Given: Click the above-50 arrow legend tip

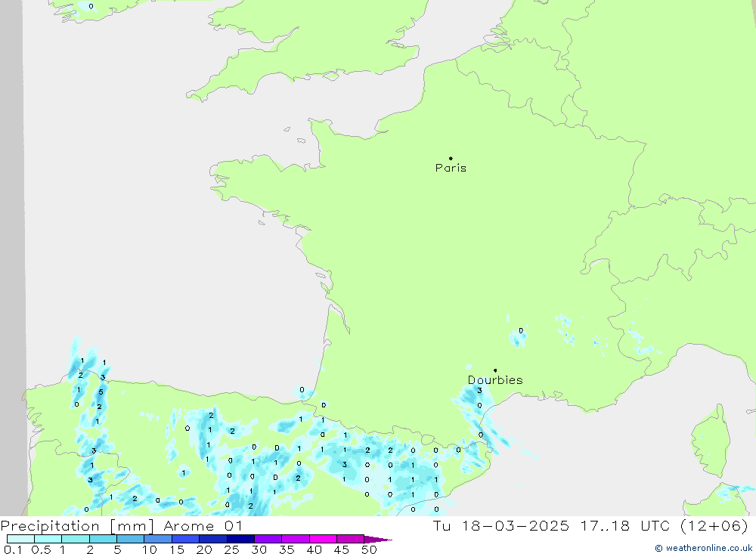Looking at the screenshot, I should 378,539.
